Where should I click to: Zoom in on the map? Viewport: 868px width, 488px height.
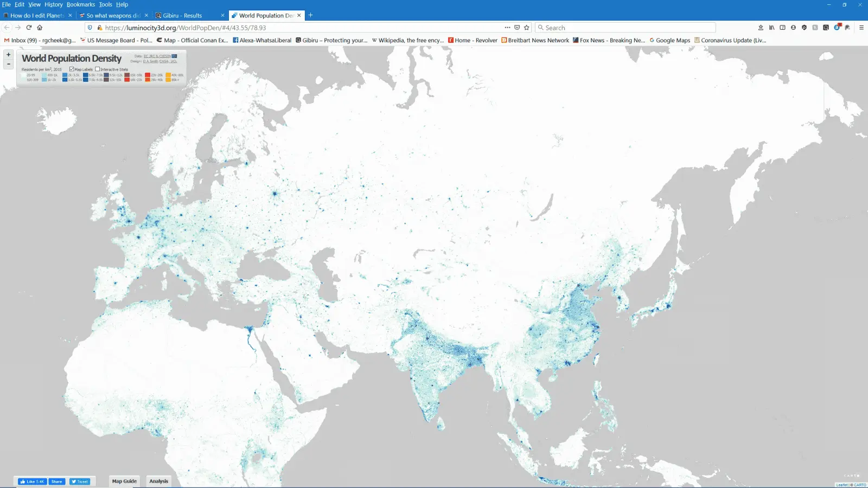[8, 55]
